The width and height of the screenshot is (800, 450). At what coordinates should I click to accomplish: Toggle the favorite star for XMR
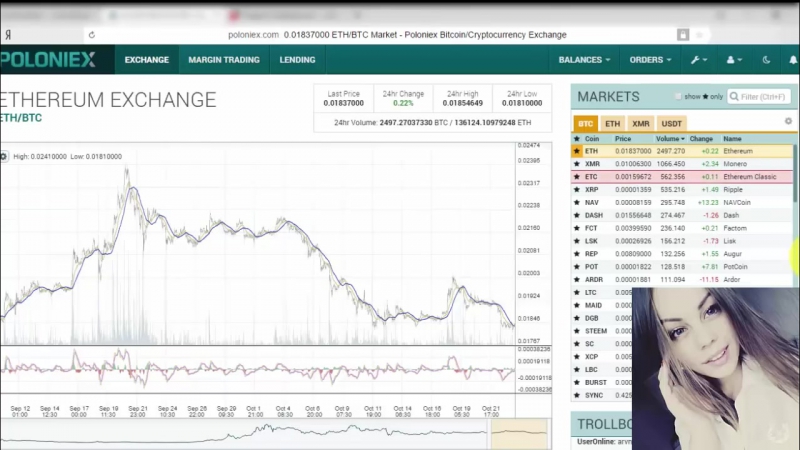click(x=577, y=164)
